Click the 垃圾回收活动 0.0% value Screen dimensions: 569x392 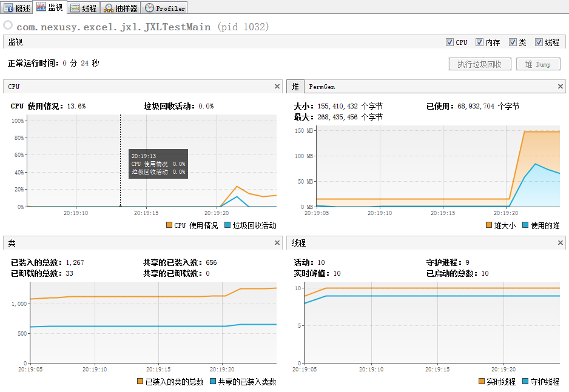206,106
